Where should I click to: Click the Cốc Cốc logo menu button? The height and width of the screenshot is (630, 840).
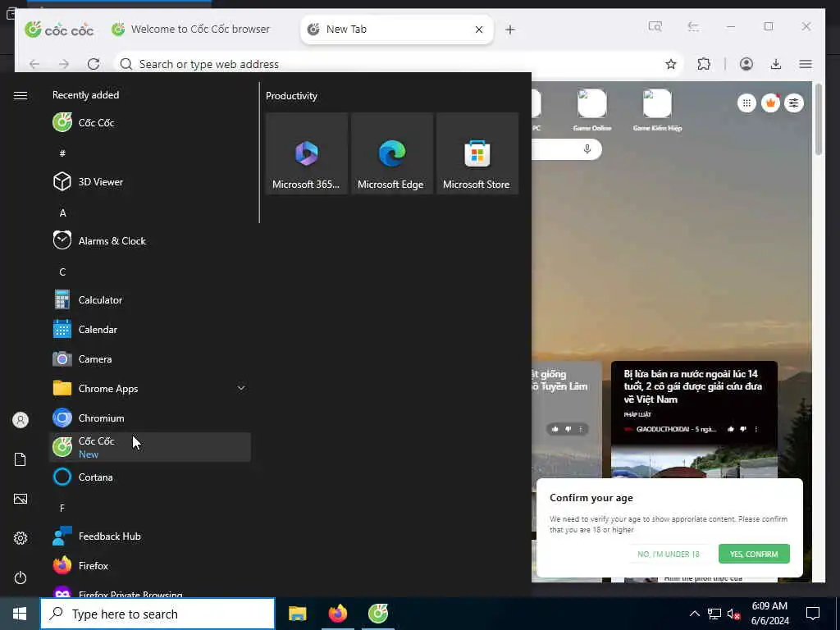point(59,29)
